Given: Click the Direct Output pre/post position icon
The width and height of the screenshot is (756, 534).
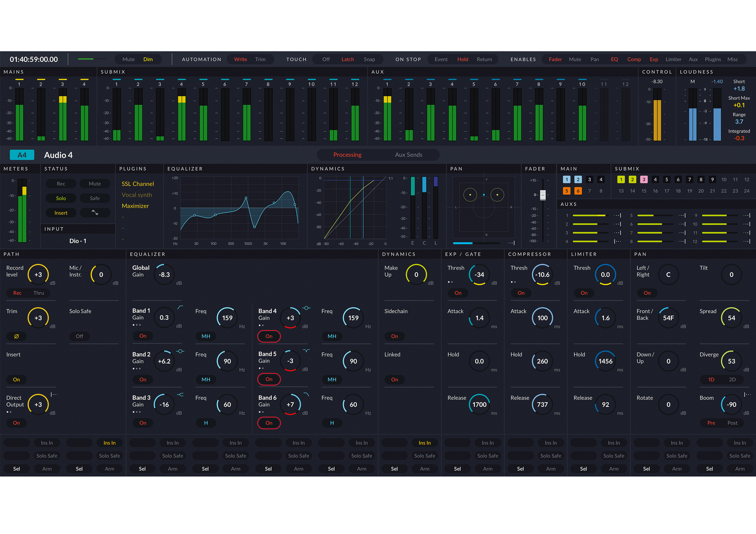Looking at the screenshot, I should point(54,395).
